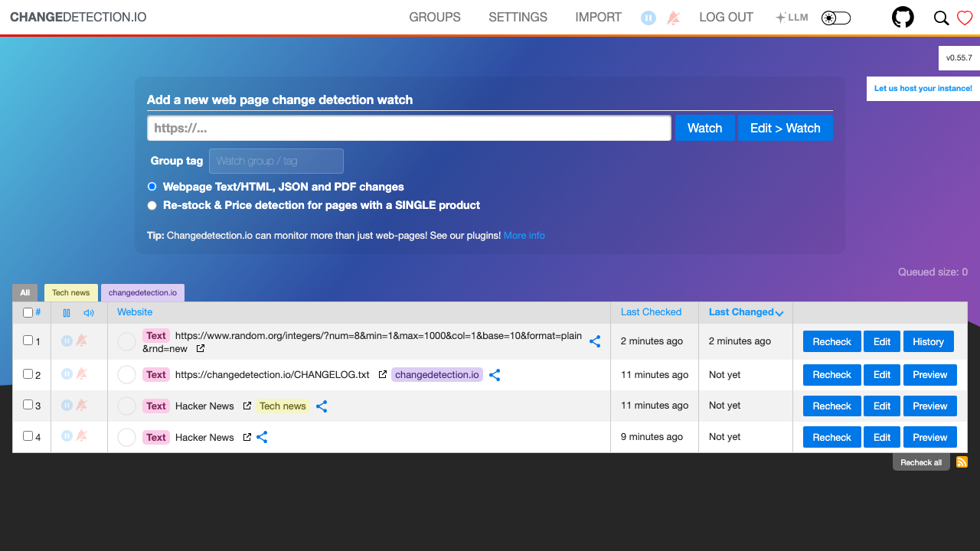This screenshot has width=980, height=551.
Task: Mute notifications for CHANGELOG.txt watch
Action: [81, 374]
